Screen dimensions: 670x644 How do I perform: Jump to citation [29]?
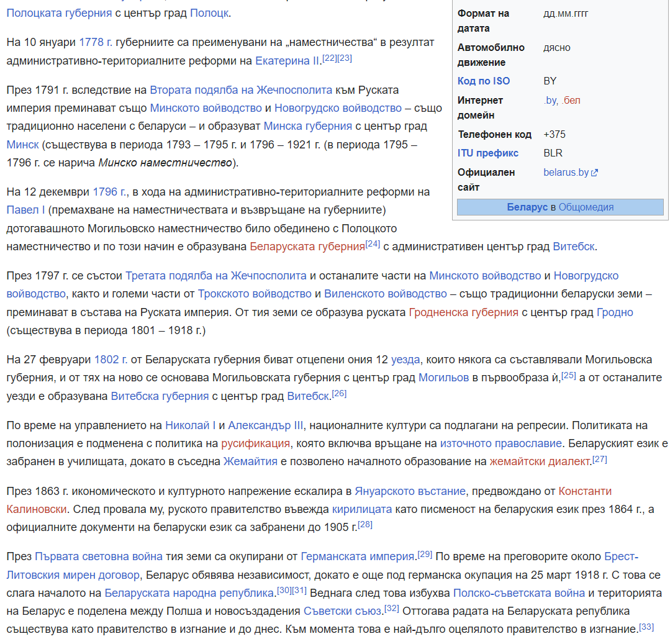click(425, 554)
